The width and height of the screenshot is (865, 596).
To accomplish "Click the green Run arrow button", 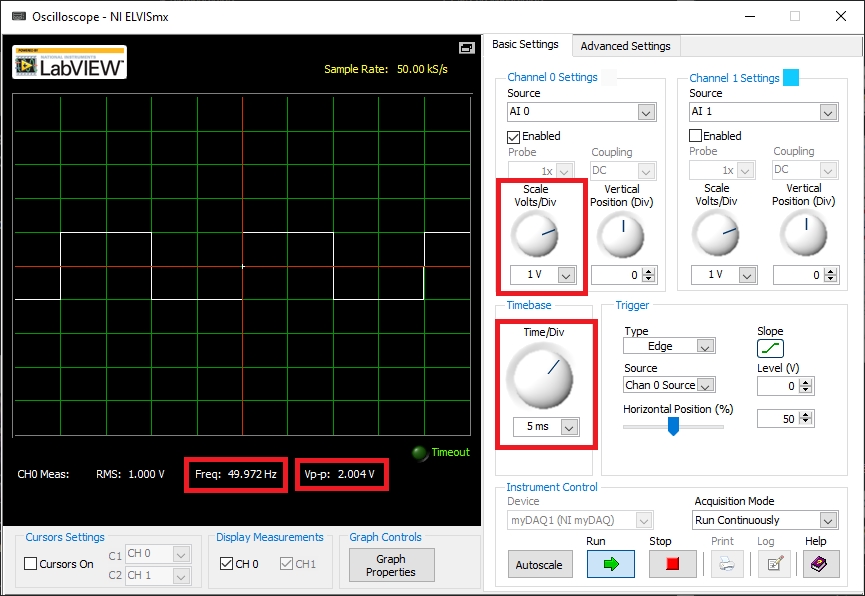I will point(610,564).
